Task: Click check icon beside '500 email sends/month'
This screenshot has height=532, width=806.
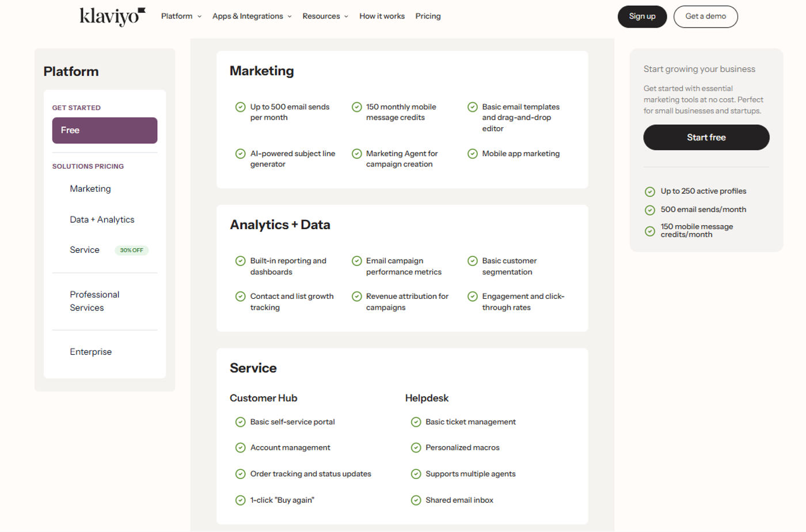Action: pyautogui.click(x=650, y=210)
